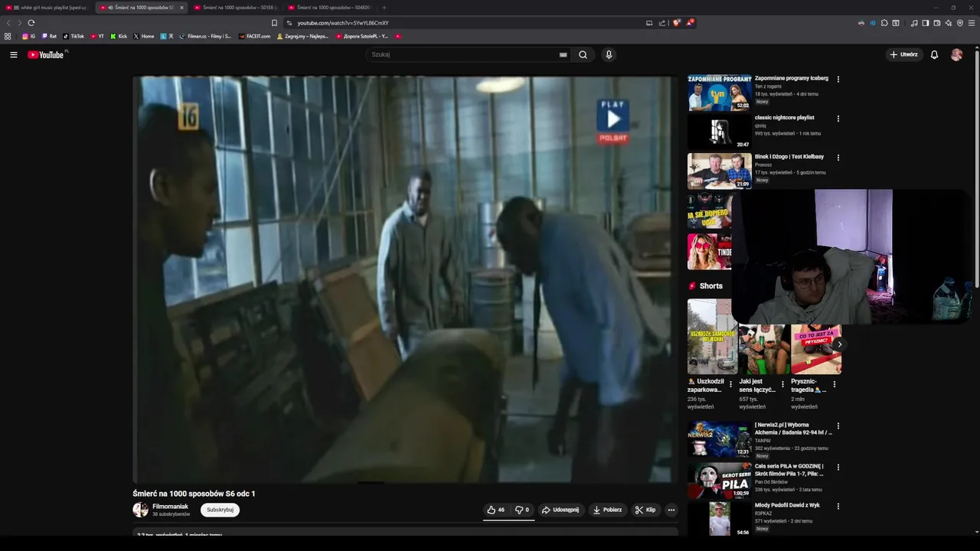Open the Kick bookmark
The width and height of the screenshot is (980, 551).
[x=119, y=36]
